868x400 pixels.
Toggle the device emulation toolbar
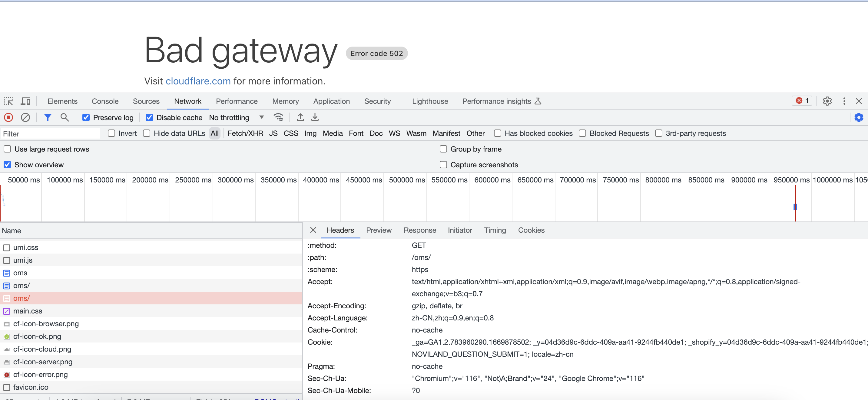[25, 101]
